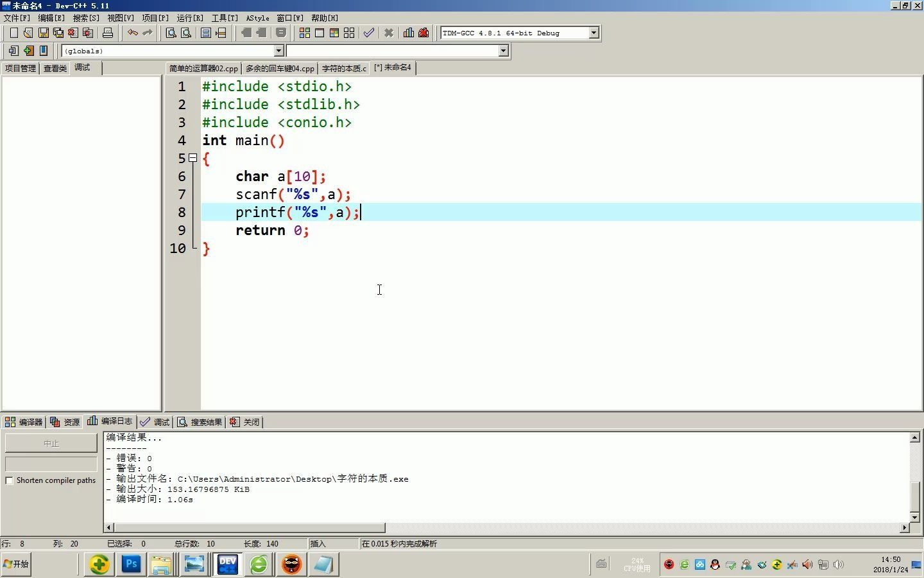
Task: Open the empty function list dropdown
Action: coord(503,51)
